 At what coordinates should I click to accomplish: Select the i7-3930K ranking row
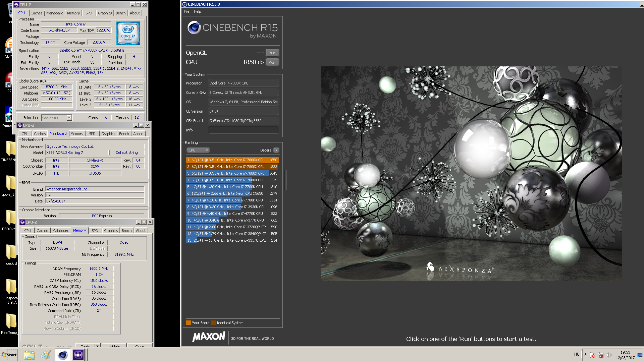tap(232, 207)
